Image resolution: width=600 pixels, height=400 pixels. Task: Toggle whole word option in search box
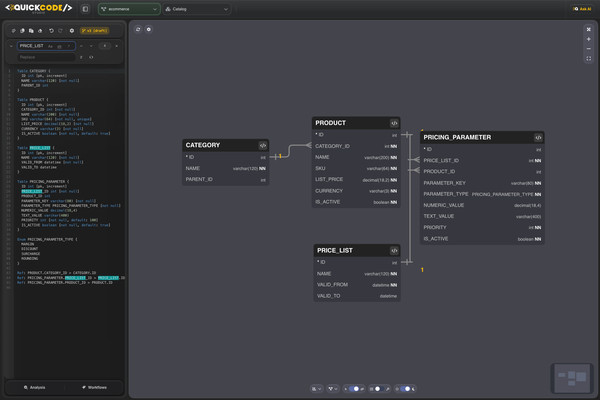click(59, 46)
